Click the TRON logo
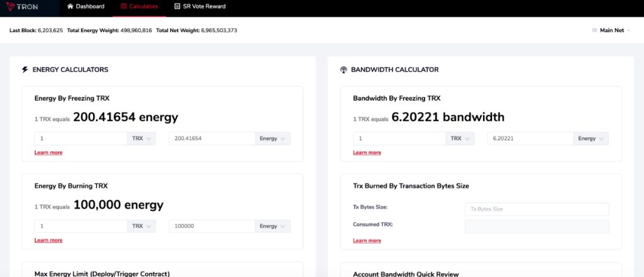Image resolution: width=644 pixels, height=277 pixels. click(x=22, y=7)
